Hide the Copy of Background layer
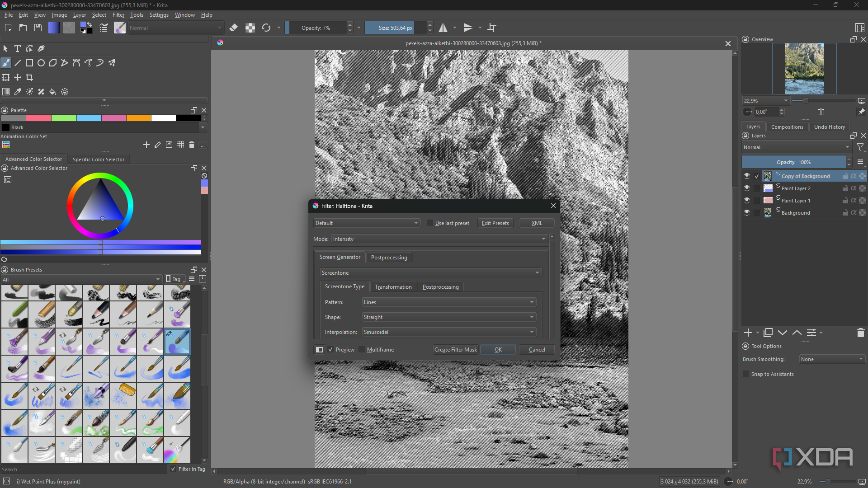 pyautogui.click(x=747, y=176)
